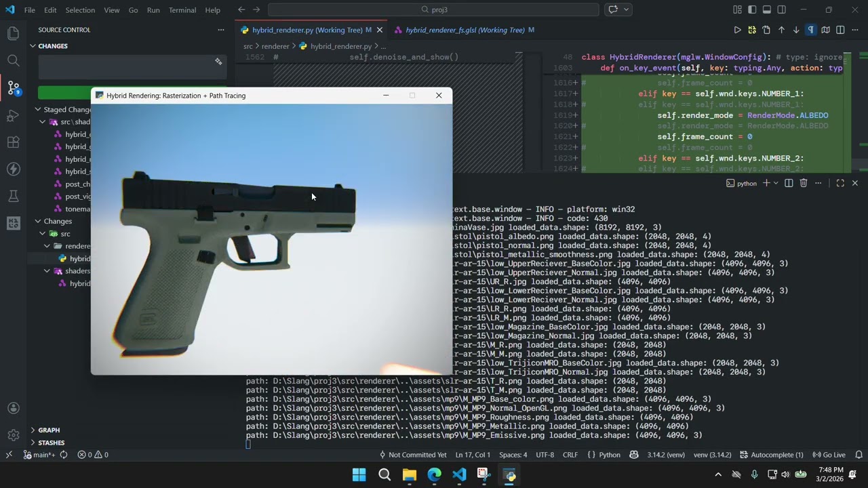
Task: Click the CRLF end-of-line selector
Action: 570,455
